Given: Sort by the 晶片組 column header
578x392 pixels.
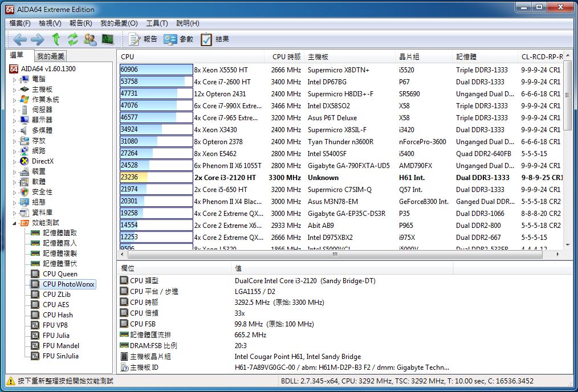Looking at the screenshot, I should tap(424, 57).
